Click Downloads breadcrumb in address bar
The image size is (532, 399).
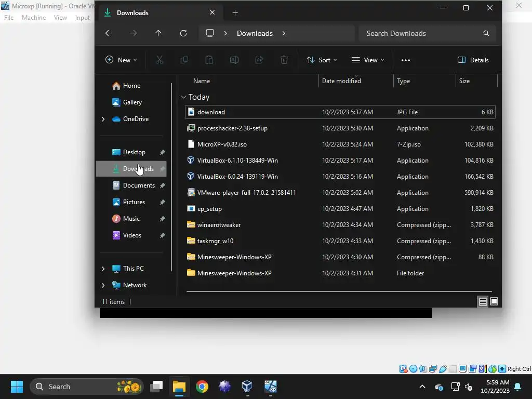point(255,33)
